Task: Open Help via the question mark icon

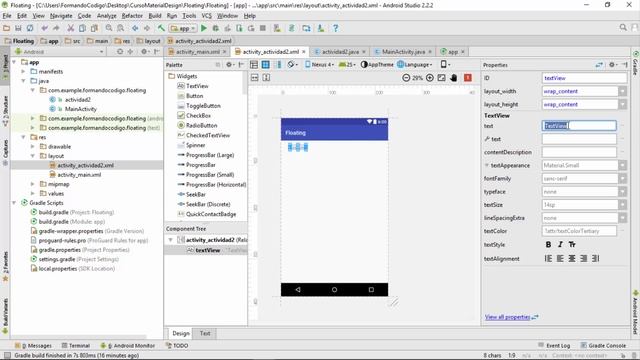Action: (x=335, y=28)
